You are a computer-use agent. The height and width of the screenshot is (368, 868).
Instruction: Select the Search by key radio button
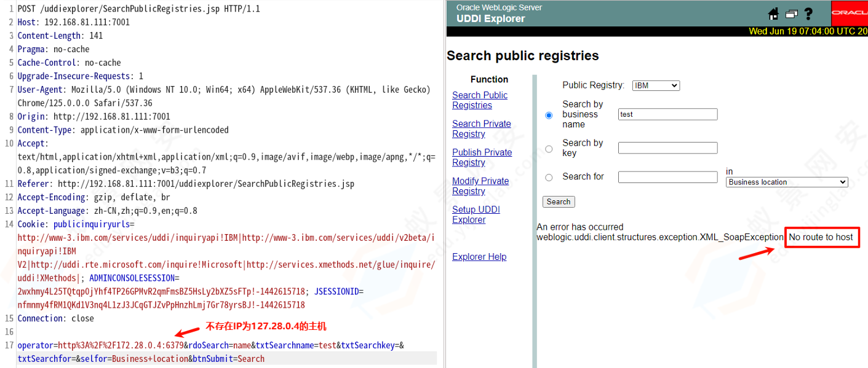[x=549, y=148]
